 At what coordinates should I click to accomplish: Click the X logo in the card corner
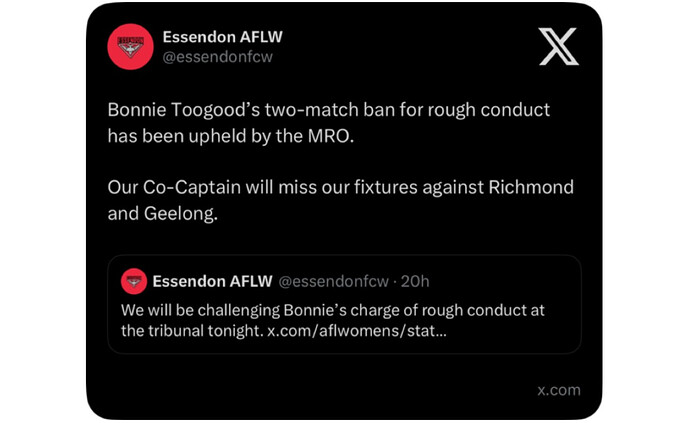tap(558, 46)
